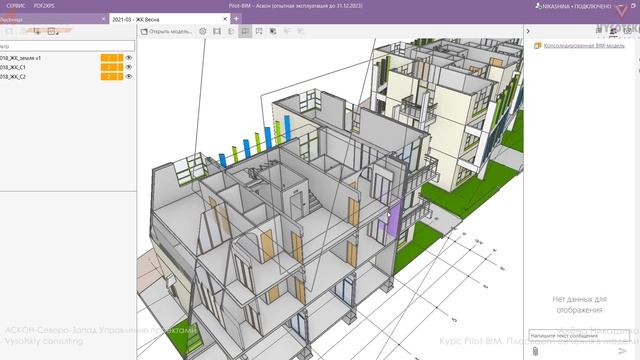
Task: Click the dark cube selection icon
Action: 273,31
